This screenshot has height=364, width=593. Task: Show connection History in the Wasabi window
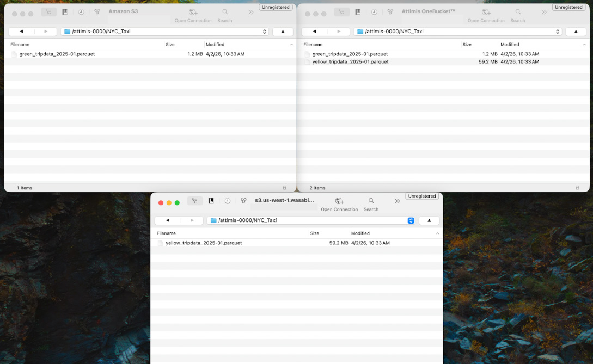coord(228,201)
